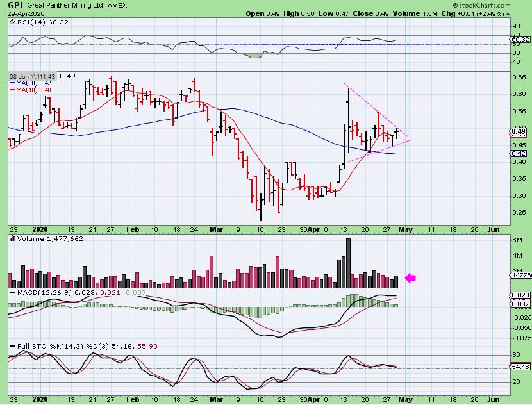Viewport: 532px width, 405px height.
Task: Click the 6M level on the volume scale
Action: point(517,240)
